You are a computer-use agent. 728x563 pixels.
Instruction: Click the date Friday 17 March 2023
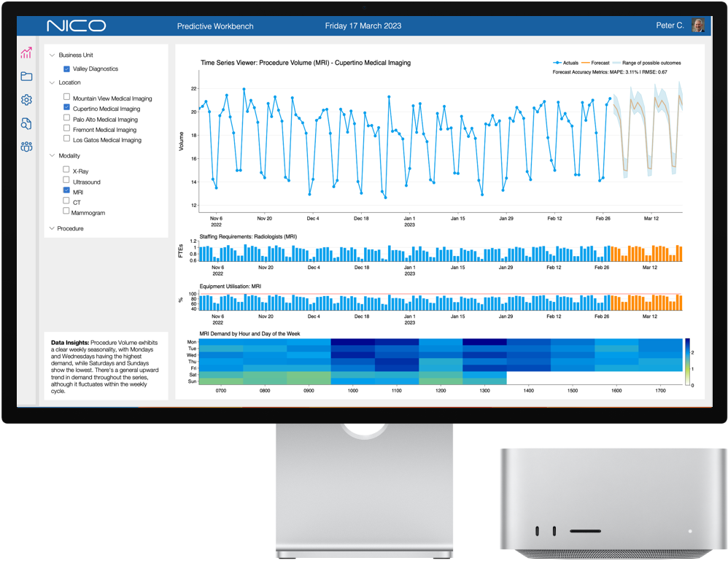[x=363, y=26]
